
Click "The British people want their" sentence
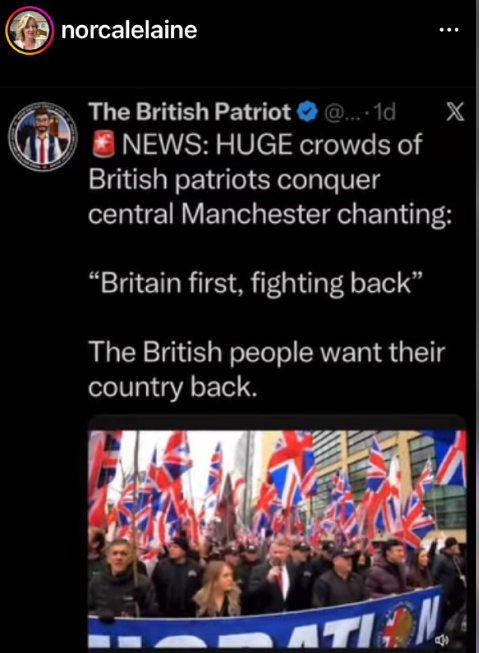[x=267, y=352]
